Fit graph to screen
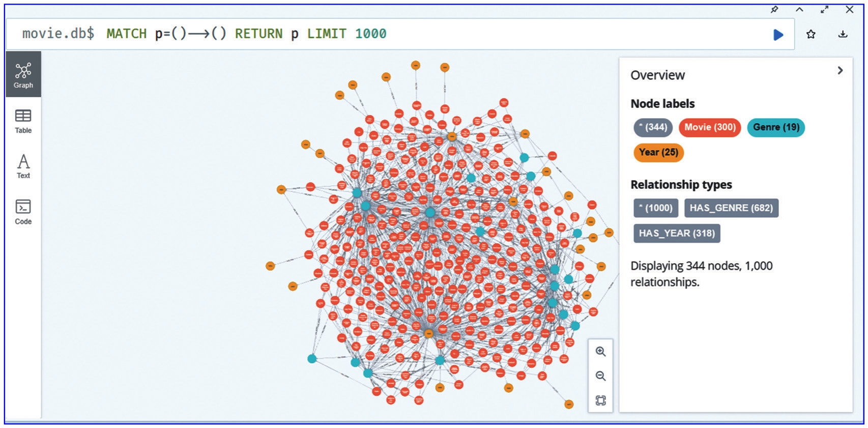Viewport: 868px width, 428px height. (600, 401)
